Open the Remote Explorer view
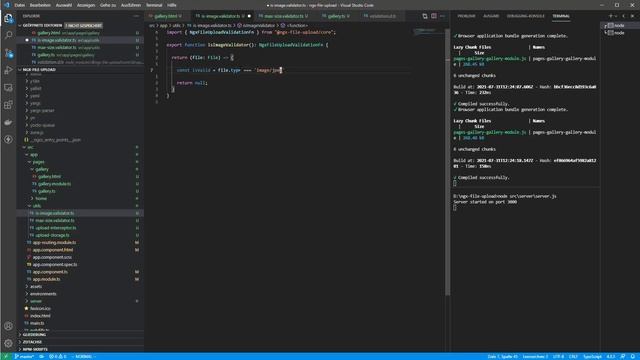640x360 pixels. (x=8, y=88)
